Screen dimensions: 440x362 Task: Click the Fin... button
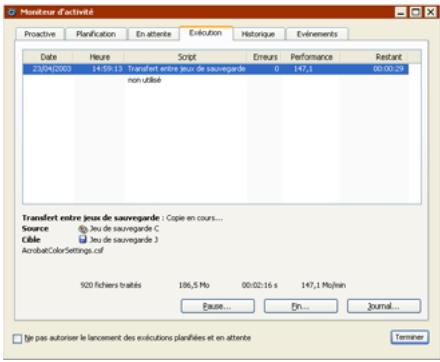[x=301, y=306]
